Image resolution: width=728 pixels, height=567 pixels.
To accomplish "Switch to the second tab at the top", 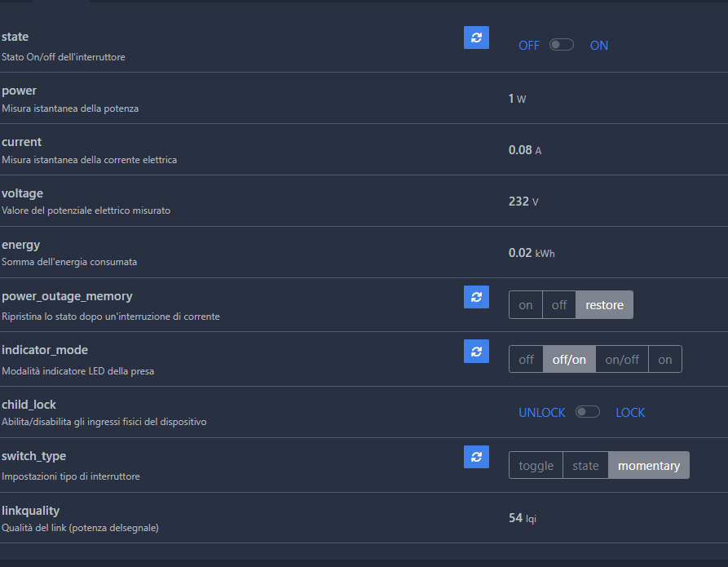I will [x=61, y=4].
